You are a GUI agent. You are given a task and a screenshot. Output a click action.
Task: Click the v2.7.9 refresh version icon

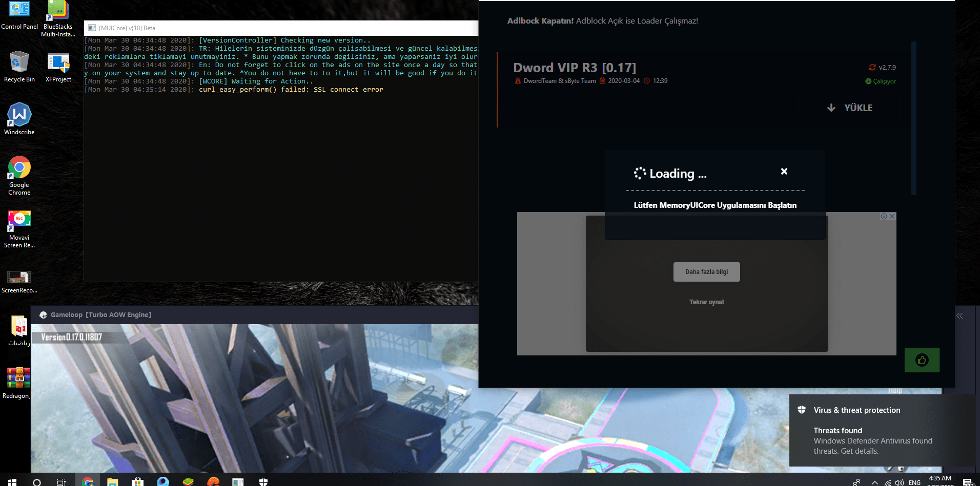pos(872,67)
